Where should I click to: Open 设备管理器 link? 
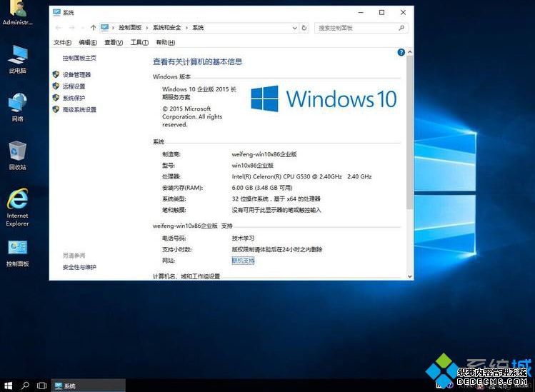pos(76,75)
